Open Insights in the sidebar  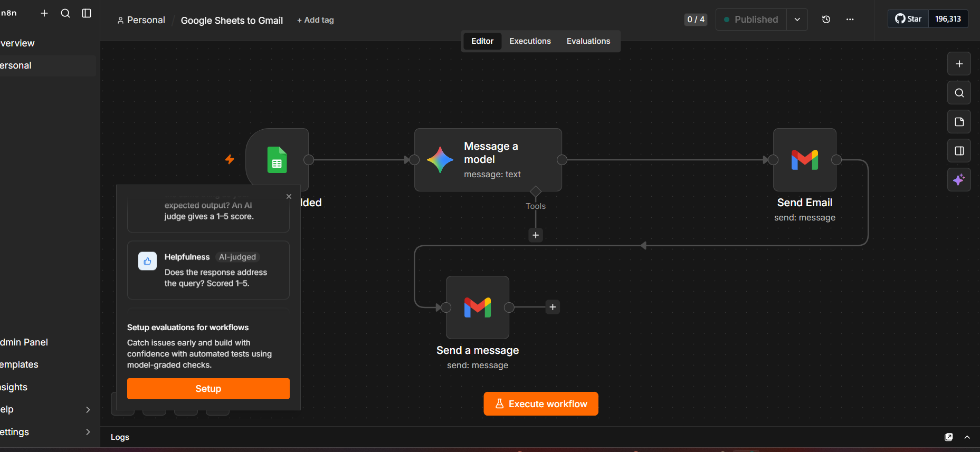coord(47,387)
